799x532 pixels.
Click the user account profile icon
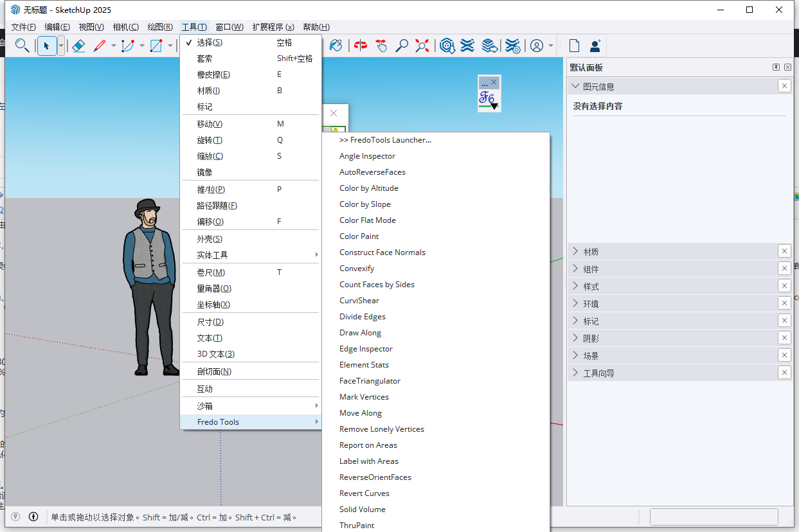coord(537,46)
